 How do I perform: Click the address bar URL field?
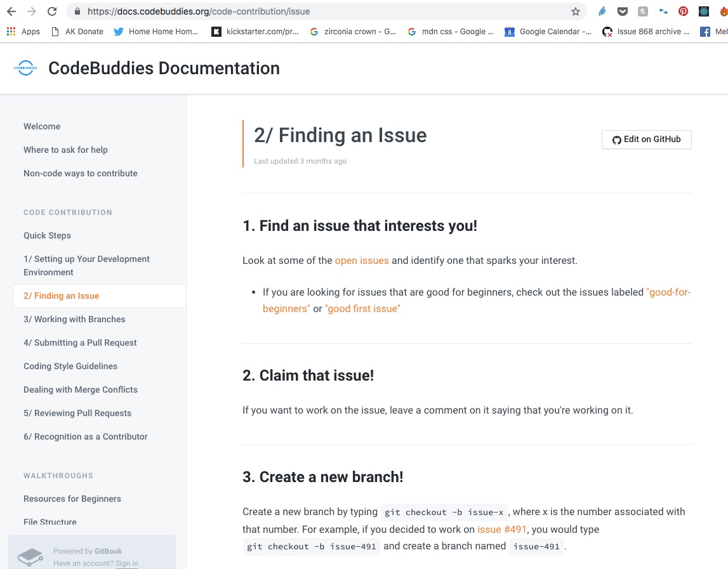pos(317,11)
